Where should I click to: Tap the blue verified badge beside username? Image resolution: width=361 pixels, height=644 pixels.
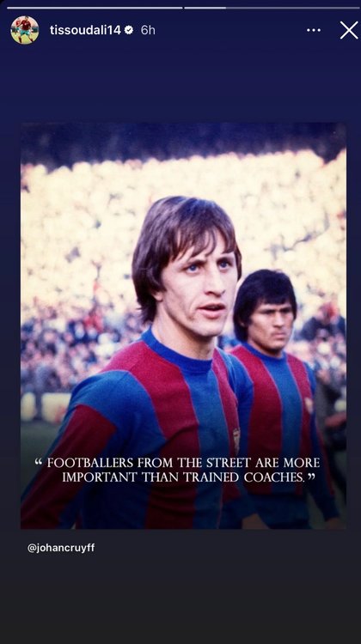129,30
